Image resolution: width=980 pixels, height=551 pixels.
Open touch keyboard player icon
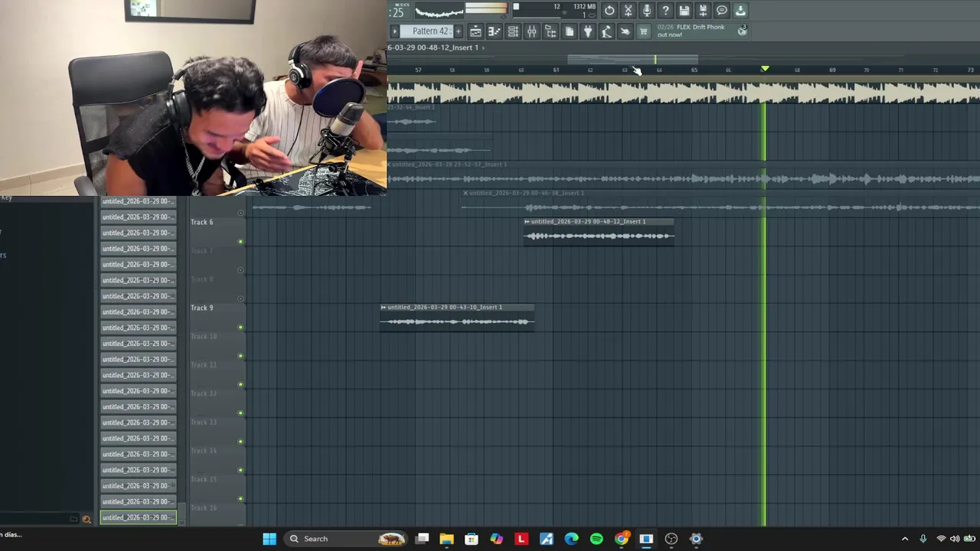click(x=606, y=31)
